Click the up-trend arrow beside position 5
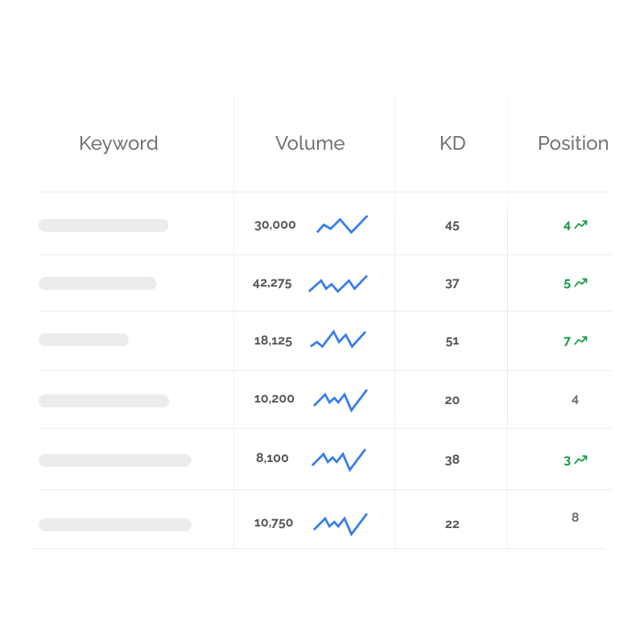The image size is (644, 644). tap(581, 283)
